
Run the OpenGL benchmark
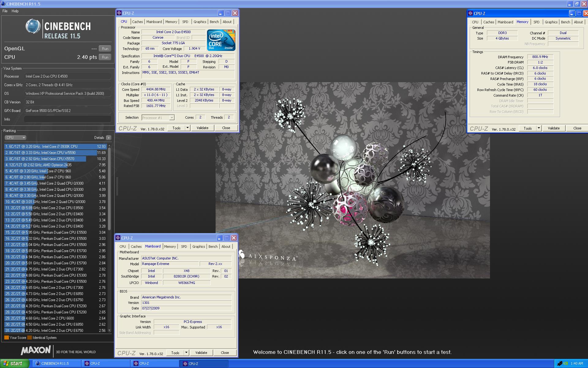pos(105,49)
